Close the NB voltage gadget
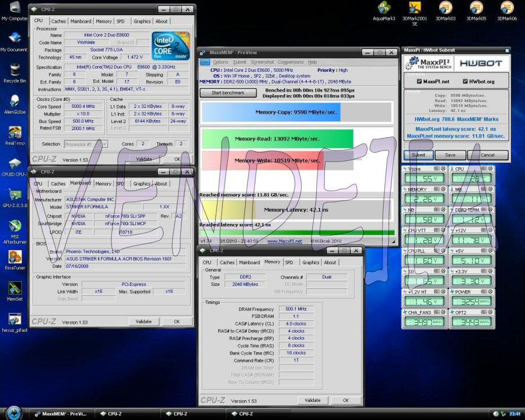 443,209
